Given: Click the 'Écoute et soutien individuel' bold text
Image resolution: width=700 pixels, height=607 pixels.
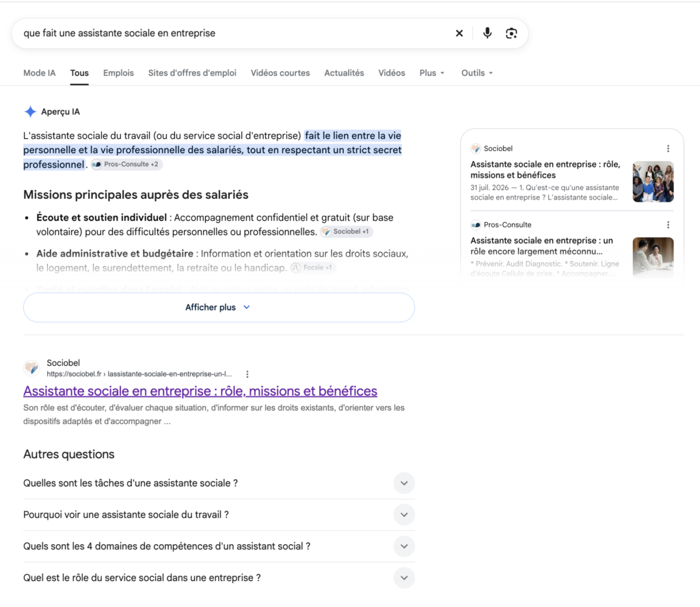Looking at the screenshot, I should (x=101, y=217).
